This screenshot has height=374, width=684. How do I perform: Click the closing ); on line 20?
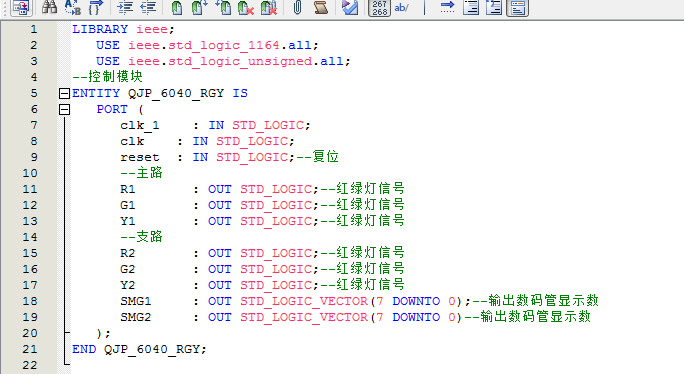click(x=103, y=334)
